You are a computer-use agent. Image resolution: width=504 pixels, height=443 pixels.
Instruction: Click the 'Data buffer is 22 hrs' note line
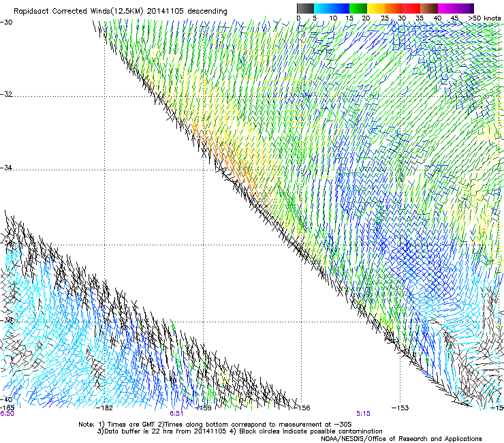pyautogui.click(x=240, y=431)
